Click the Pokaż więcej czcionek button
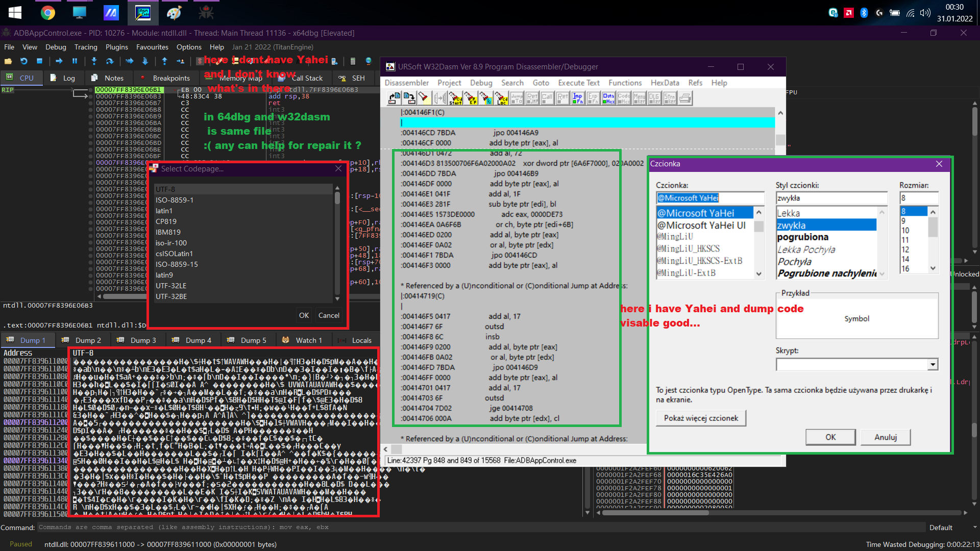The height and width of the screenshot is (551, 980). (x=700, y=418)
